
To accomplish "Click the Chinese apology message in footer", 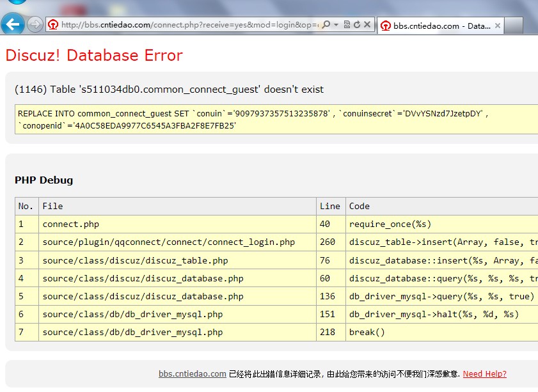I will [x=344, y=374].
